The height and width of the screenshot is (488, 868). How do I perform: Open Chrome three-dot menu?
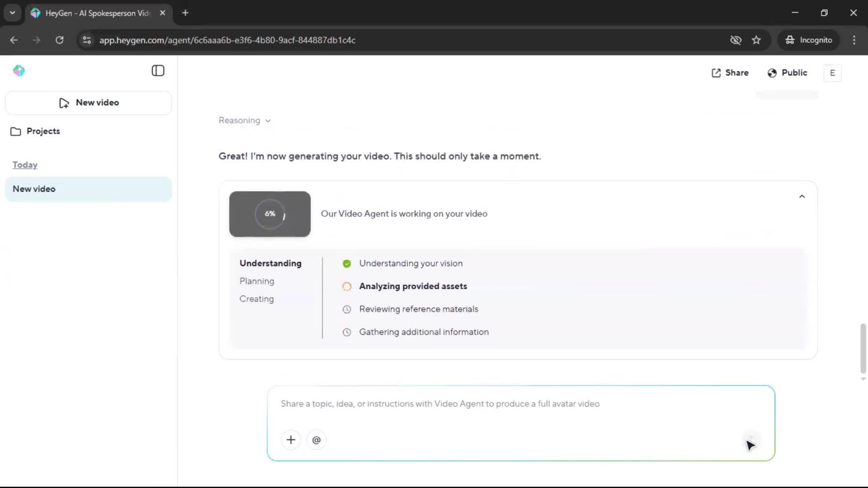854,40
